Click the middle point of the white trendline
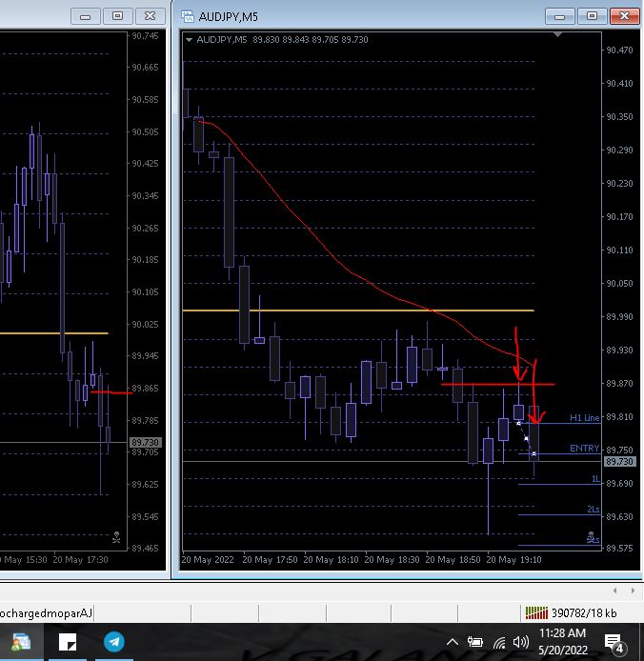The width and height of the screenshot is (644, 661). pos(526,439)
